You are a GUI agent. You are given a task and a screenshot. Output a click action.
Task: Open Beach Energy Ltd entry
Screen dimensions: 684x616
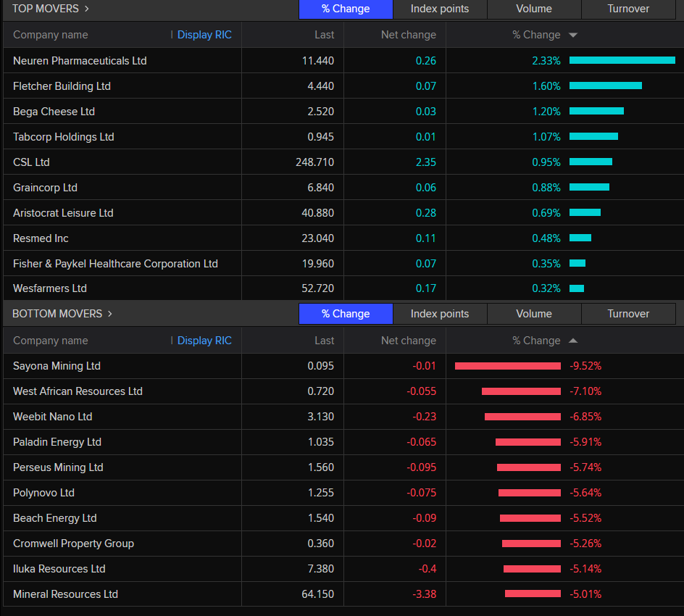point(55,518)
